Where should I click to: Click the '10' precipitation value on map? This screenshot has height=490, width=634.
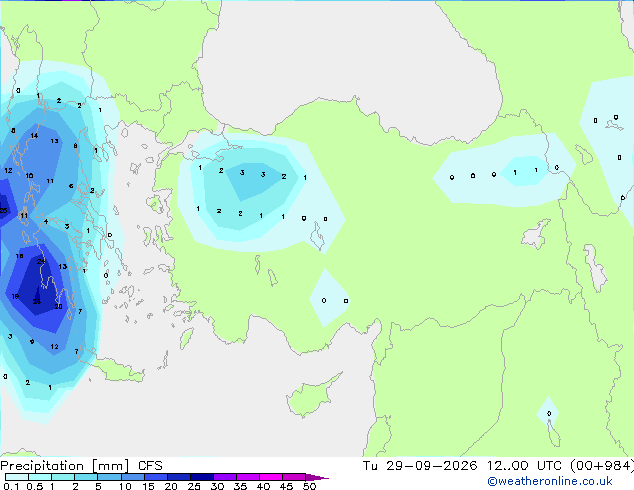29,175
